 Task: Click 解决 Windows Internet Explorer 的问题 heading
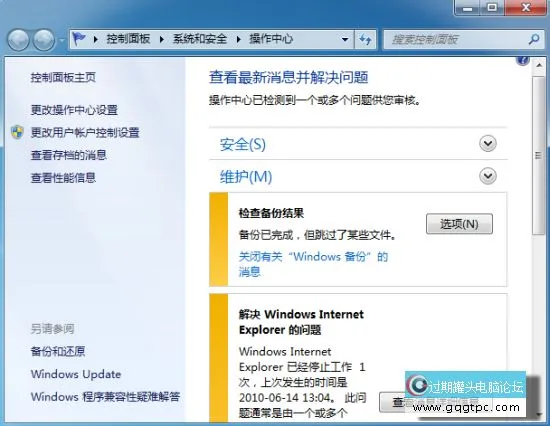(x=301, y=322)
